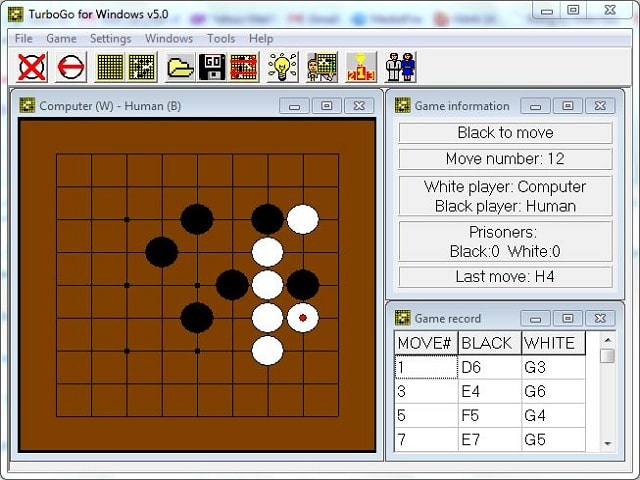Click the player portrait toolbar icon
The width and height of the screenshot is (640, 480).
(321, 67)
